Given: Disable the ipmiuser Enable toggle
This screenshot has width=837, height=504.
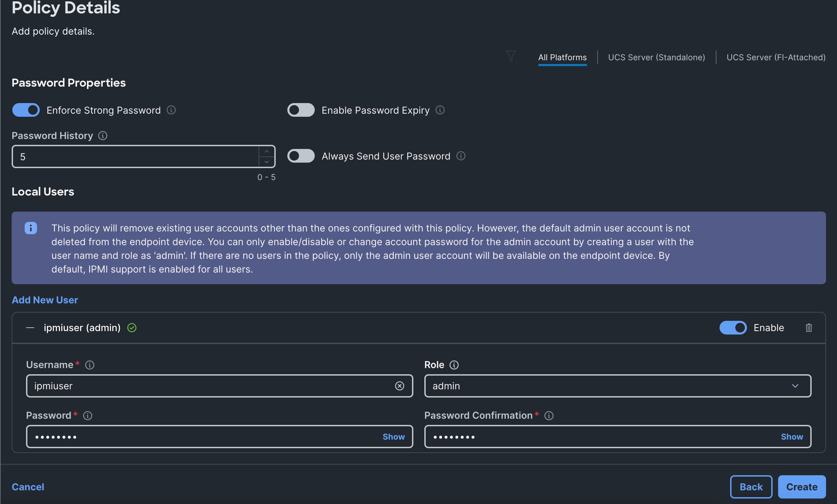Looking at the screenshot, I should [x=733, y=328].
